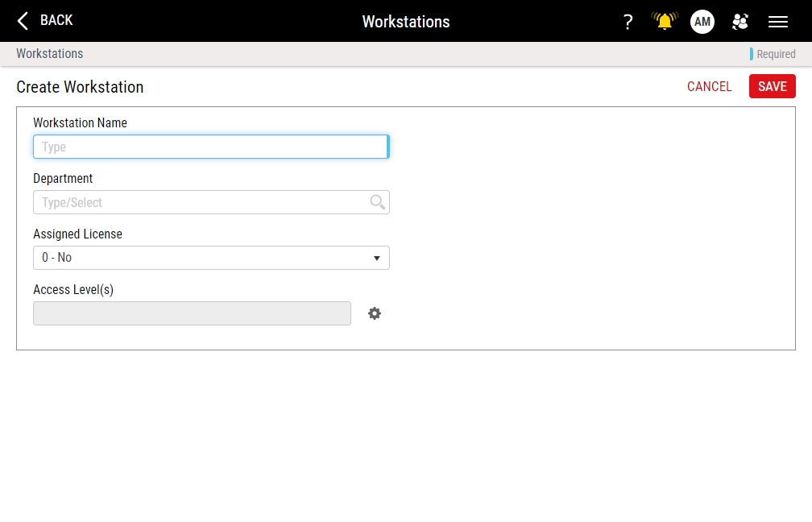
Task: Click the Assigned License dropdown arrow
Action: pyautogui.click(x=376, y=258)
